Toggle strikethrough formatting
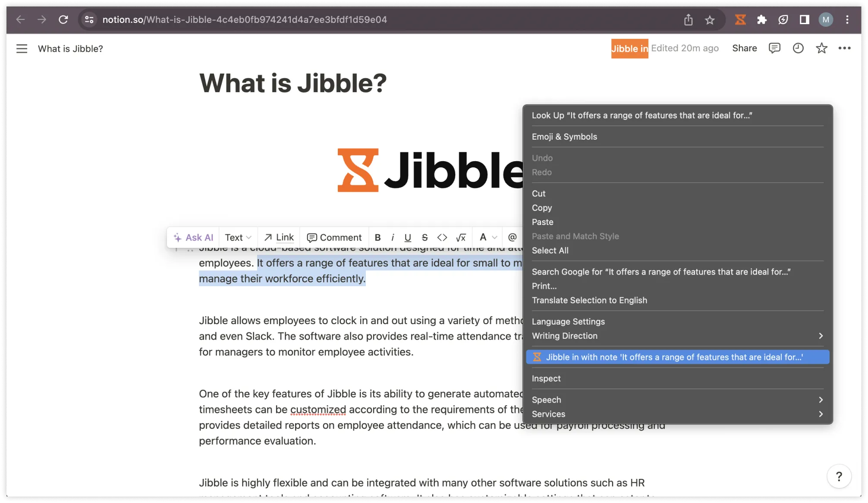This screenshot has height=503, width=868. point(425,237)
